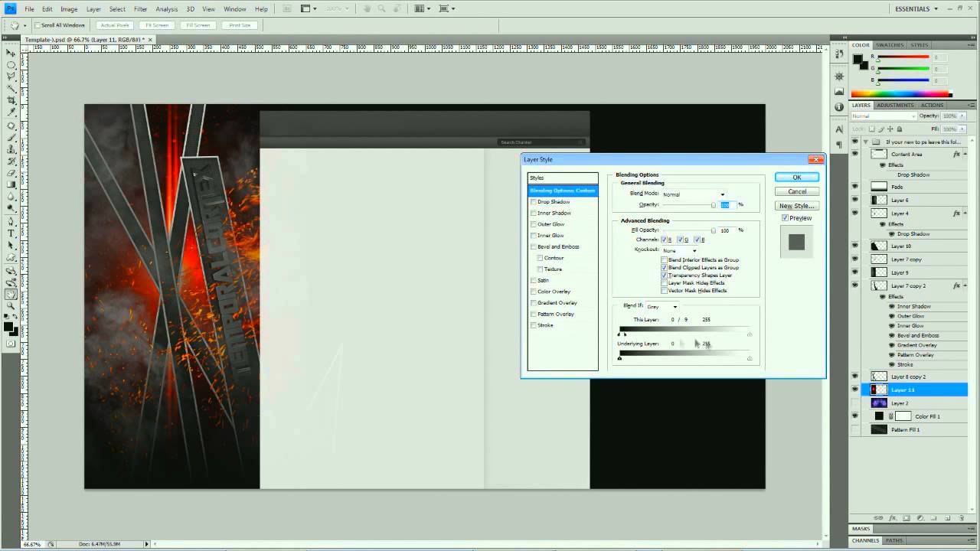
Task: Select the Horizontal Type tool
Action: click(x=11, y=234)
